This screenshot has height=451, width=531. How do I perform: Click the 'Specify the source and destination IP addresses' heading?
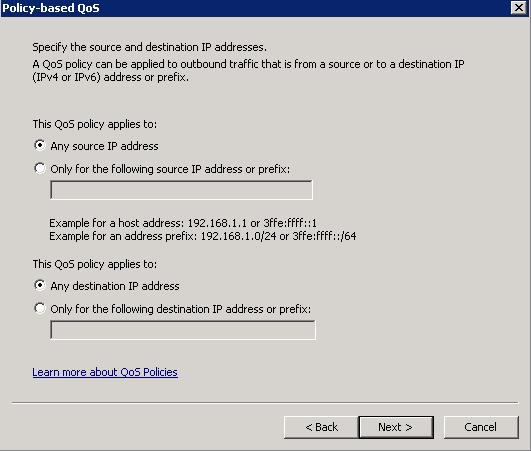[x=149, y=47]
